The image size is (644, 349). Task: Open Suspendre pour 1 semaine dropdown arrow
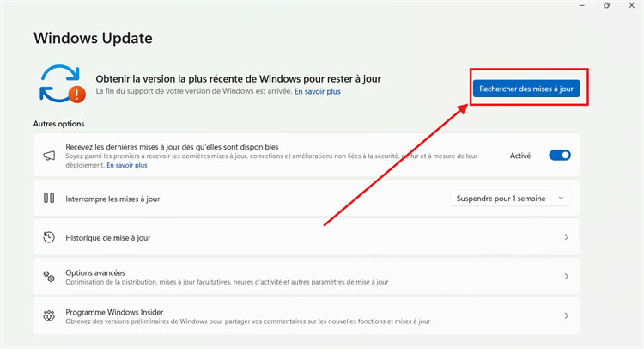click(x=561, y=198)
